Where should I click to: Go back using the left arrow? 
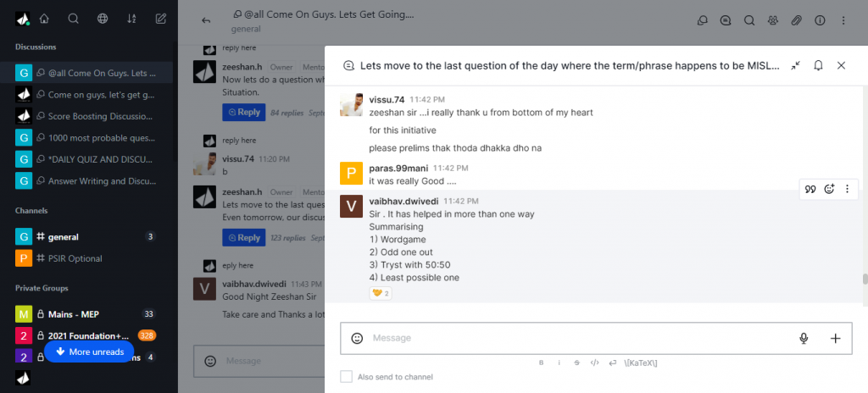coord(206,20)
